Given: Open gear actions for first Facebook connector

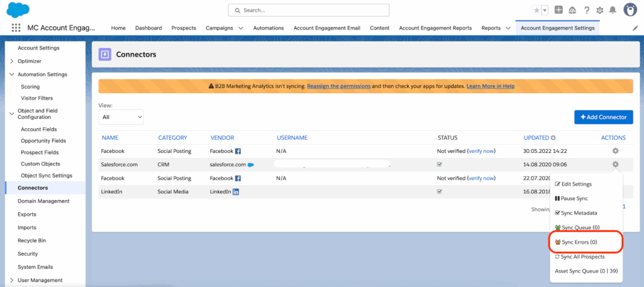Looking at the screenshot, I should [x=615, y=151].
